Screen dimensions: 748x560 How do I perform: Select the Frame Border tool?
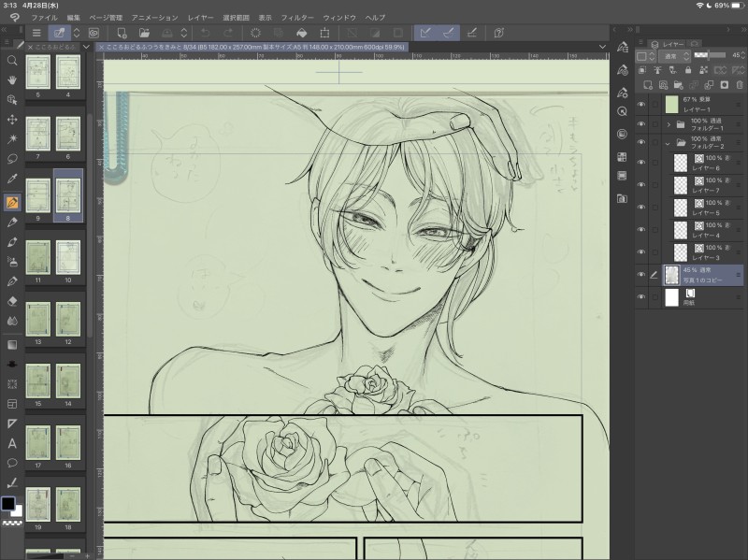pos(12,404)
